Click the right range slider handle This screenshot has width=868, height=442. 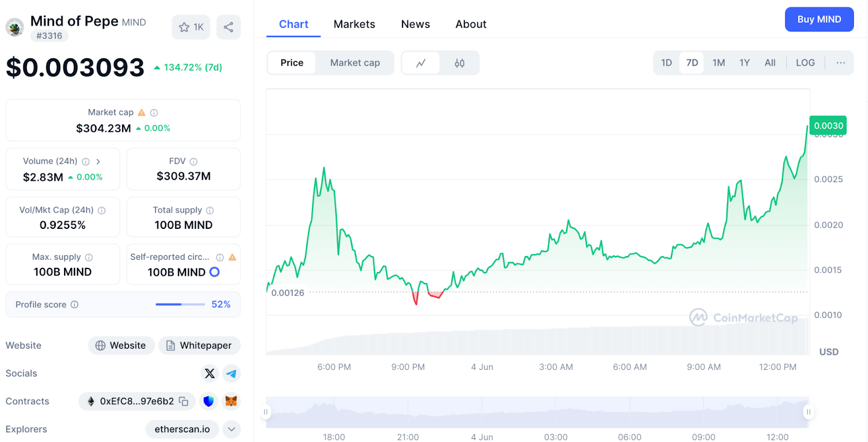808,412
